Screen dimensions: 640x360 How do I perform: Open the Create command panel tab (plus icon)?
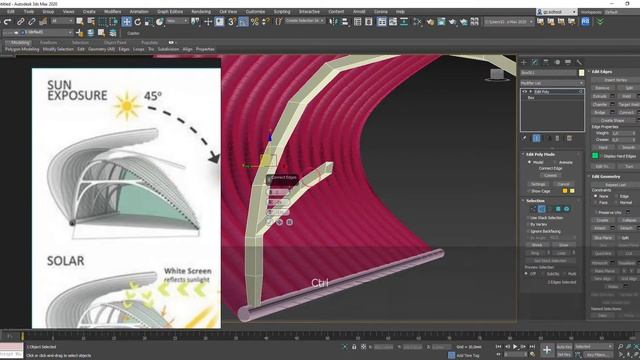click(524, 62)
